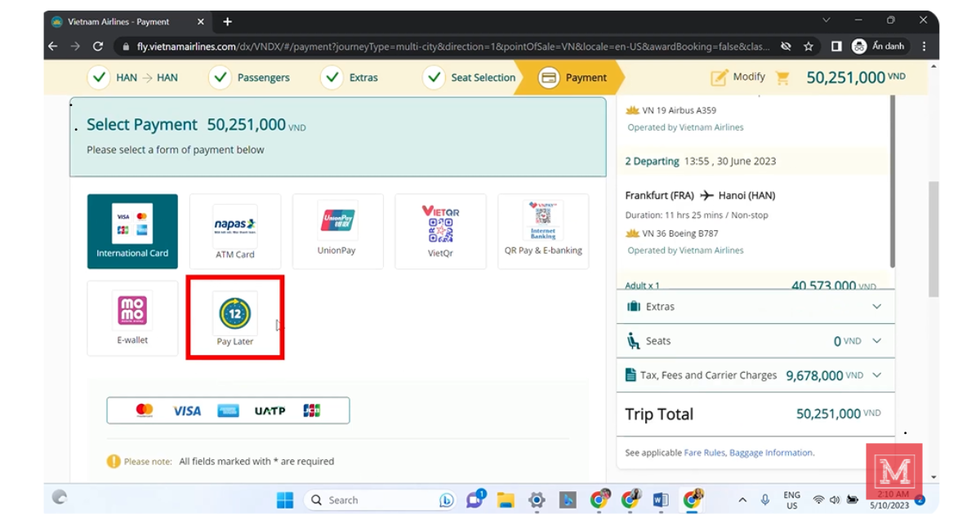Click the incognito eye-off icon in address bar
Image resolution: width=980 pixels, height=514 pixels.
pos(786,47)
